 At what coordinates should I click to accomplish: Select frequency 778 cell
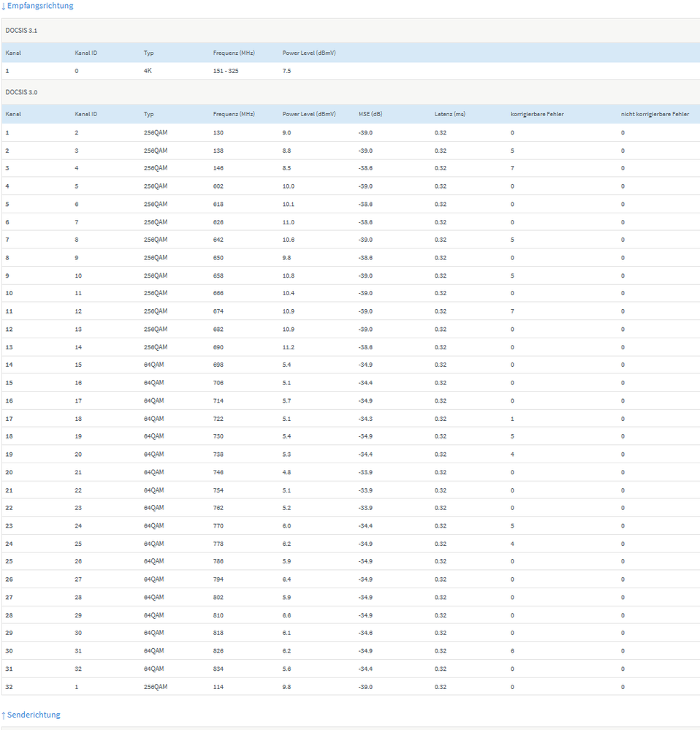click(218, 544)
